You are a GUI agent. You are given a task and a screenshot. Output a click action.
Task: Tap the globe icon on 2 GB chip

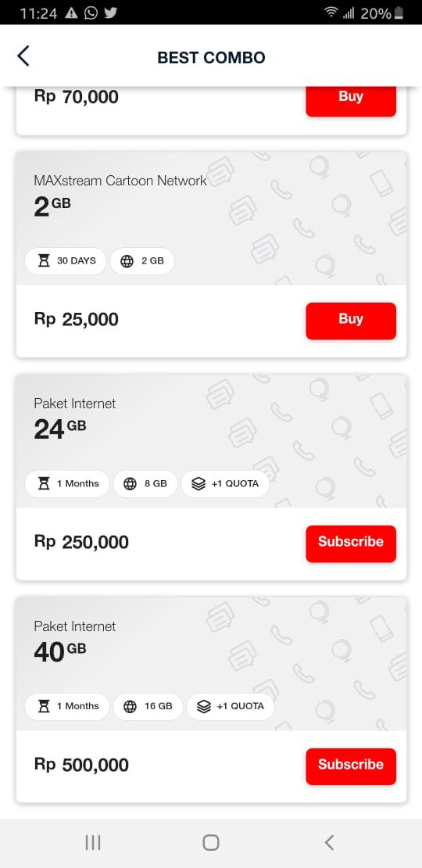pyautogui.click(x=127, y=261)
